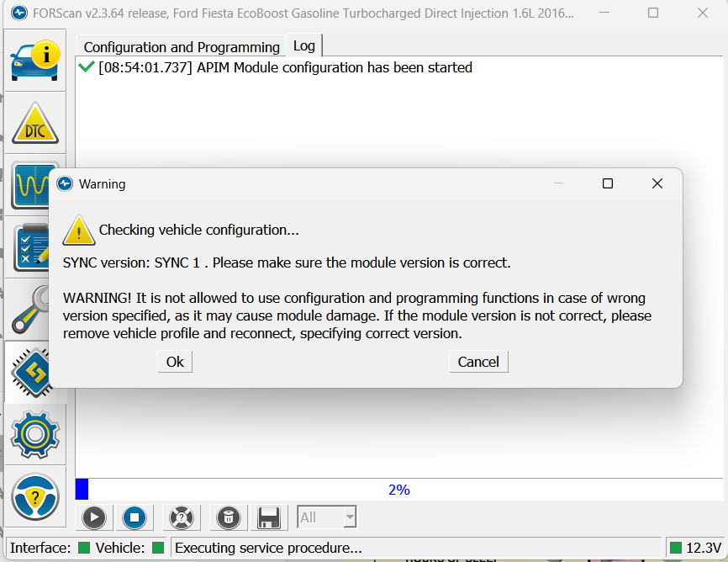Click the FORScan logo in title bar
The image size is (728, 562).
point(19,13)
